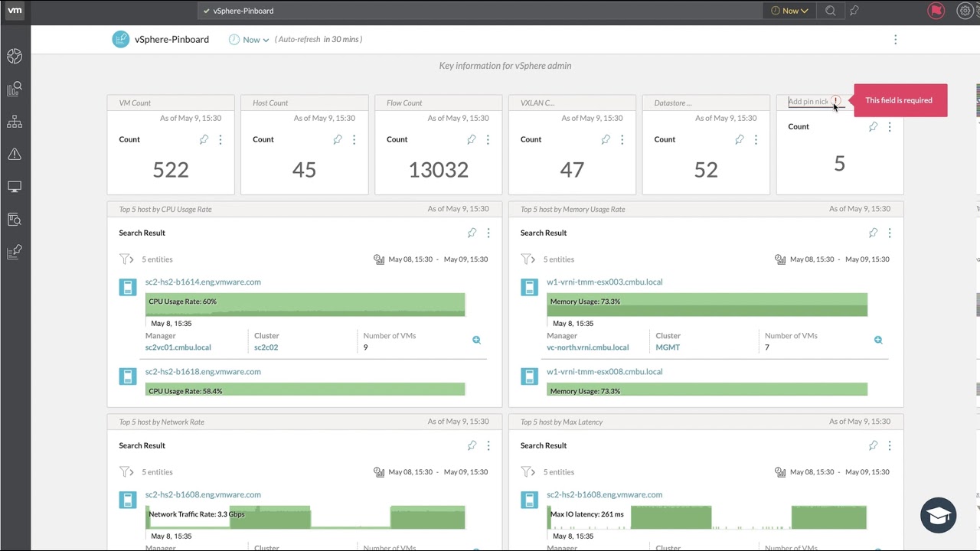Open the dashboard globe sidebar icon
980x551 pixels.
click(x=15, y=57)
